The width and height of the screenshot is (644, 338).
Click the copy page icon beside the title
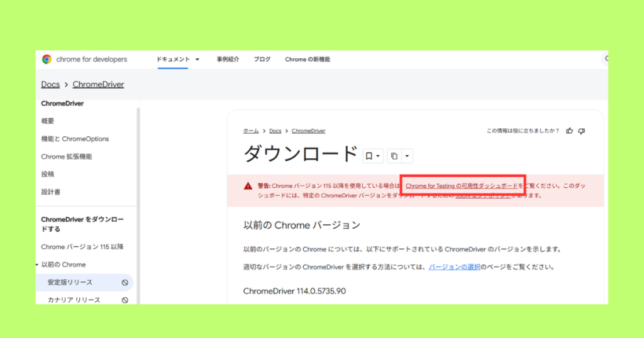pos(394,156)
